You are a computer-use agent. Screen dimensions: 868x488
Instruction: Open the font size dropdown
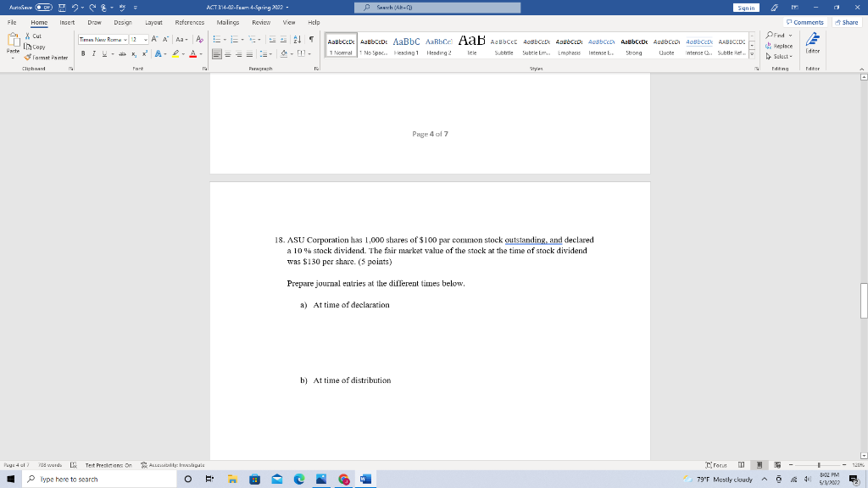tap(144, 39)
